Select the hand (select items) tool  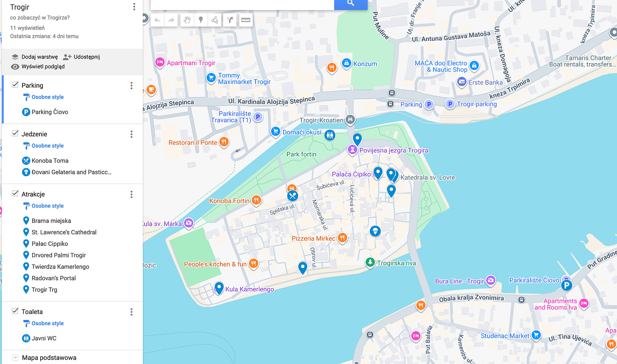187,20
